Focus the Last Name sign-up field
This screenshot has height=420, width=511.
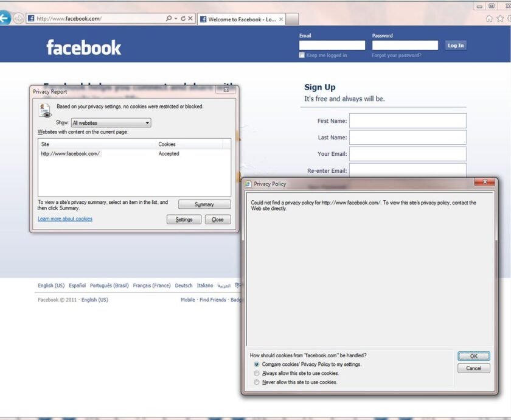(408, 138)
